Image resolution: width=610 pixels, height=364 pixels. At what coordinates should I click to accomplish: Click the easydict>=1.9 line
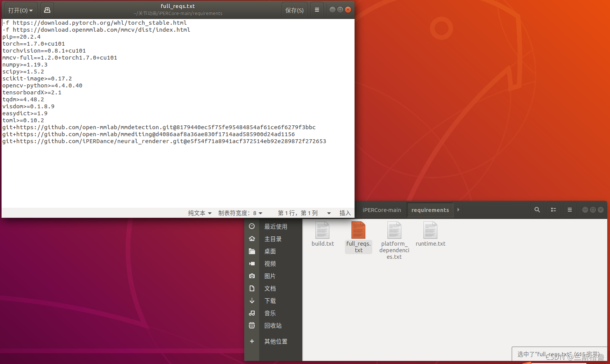coord(25,113)
